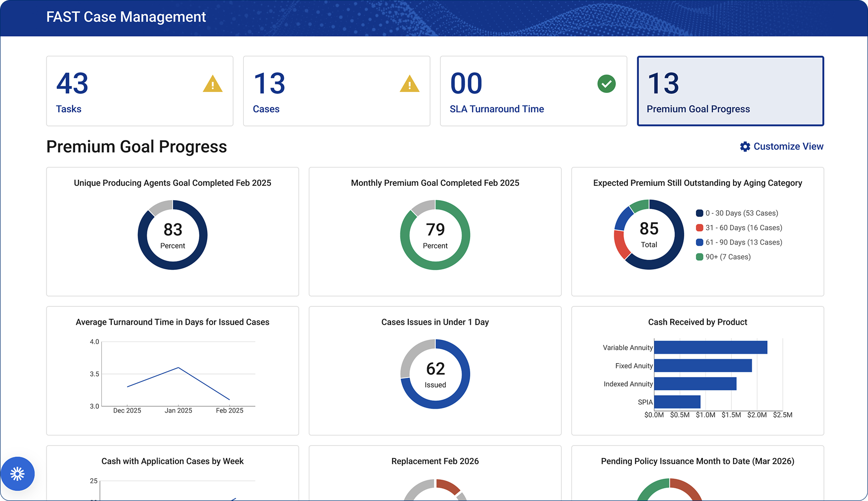Click "Monthly Premium Goal Completed Feb 2025" title
The height and width of the screenshot is (501, 868).
[435, 183]
